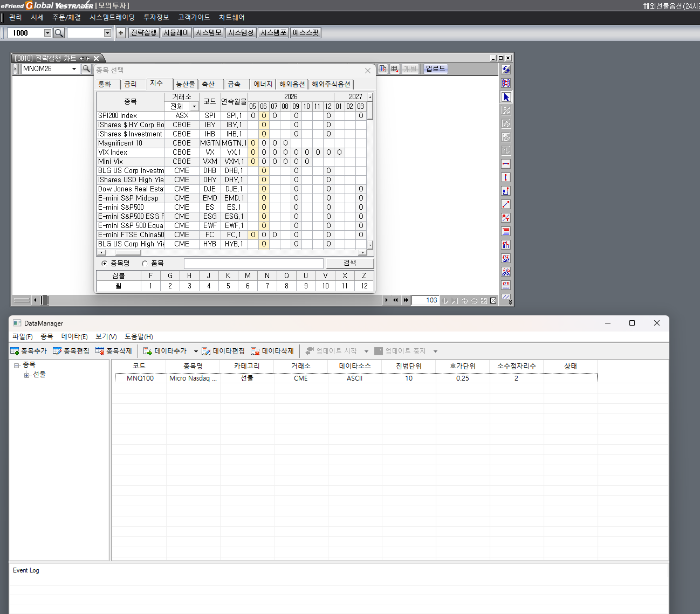Click the symbol list vertical scrollbar thumb

point(370,111)
